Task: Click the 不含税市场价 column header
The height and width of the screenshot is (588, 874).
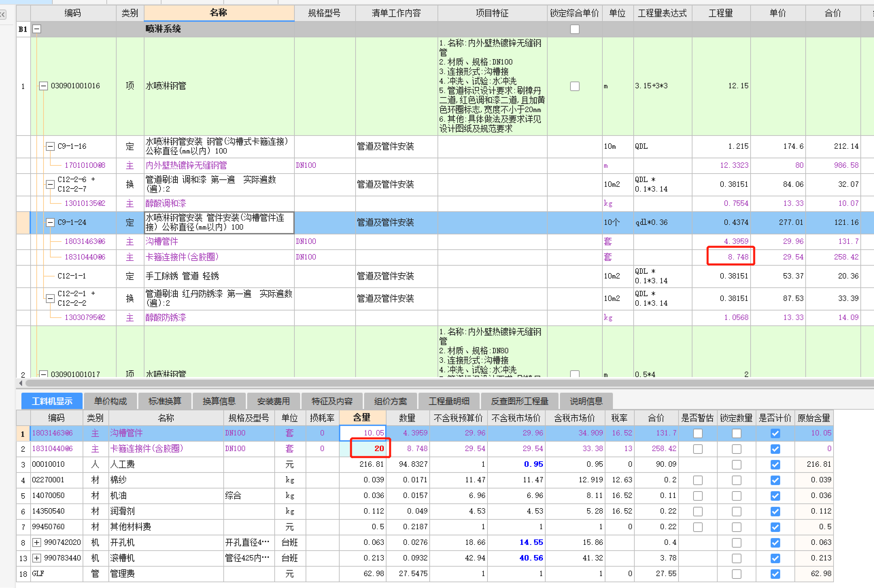Action: [x=516, y=418]
